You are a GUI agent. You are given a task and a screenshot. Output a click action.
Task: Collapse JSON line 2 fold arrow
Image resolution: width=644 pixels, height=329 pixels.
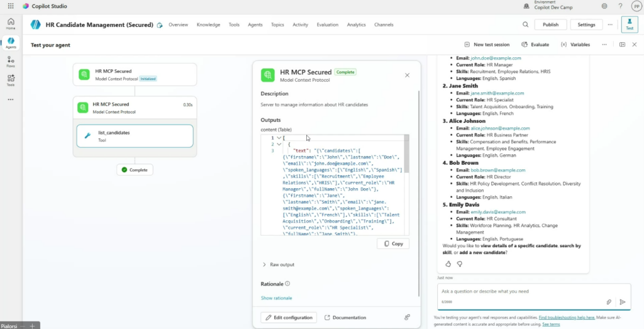click(279, 144)
